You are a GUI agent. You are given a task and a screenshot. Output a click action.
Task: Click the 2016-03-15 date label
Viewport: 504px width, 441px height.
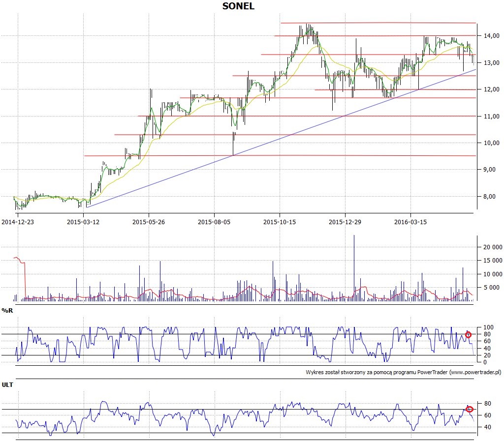(x=410, y=222)
